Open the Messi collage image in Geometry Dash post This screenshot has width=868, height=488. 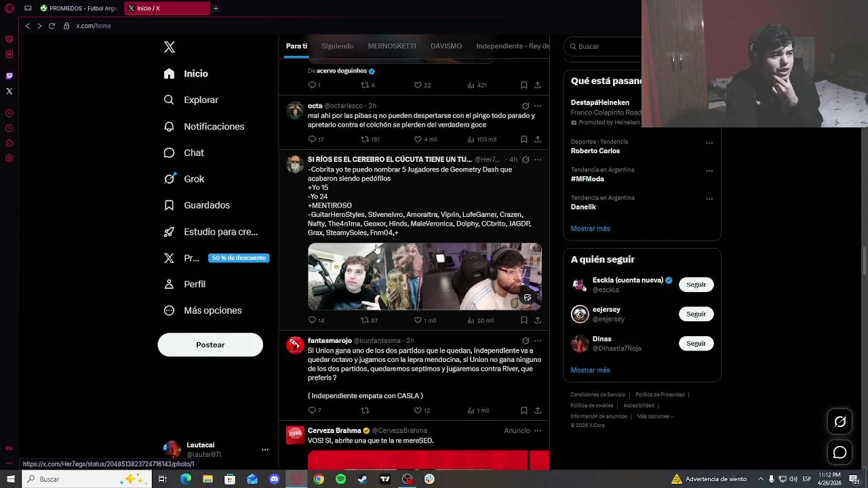pyautogui.click(x=425, y=277)
